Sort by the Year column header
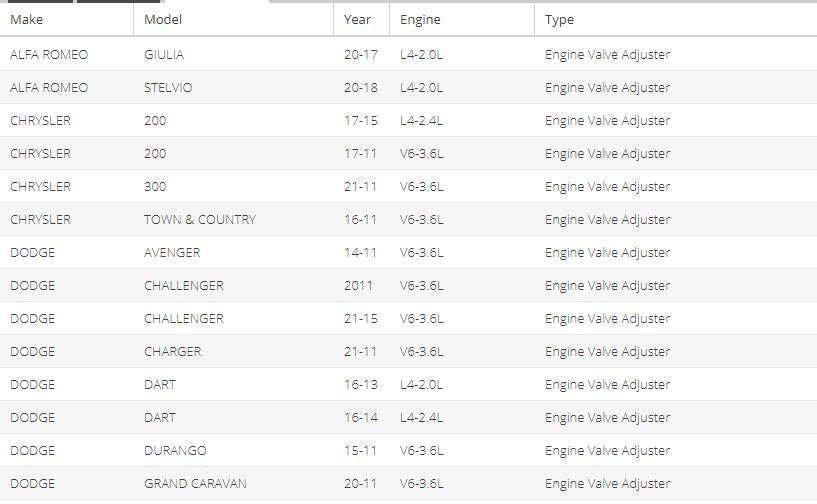The height and width of the screenshot is (504, 817). (x=357, y=20)
